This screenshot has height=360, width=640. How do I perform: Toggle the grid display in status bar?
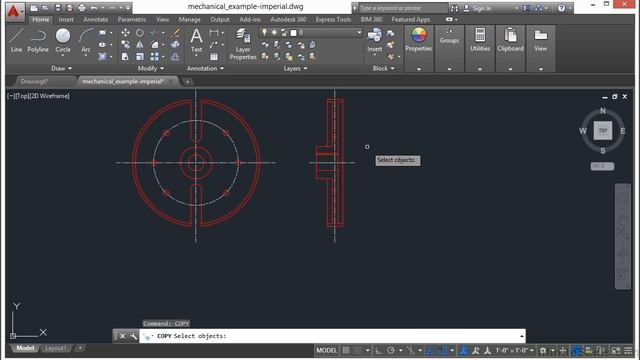click(x=346, y=350)
